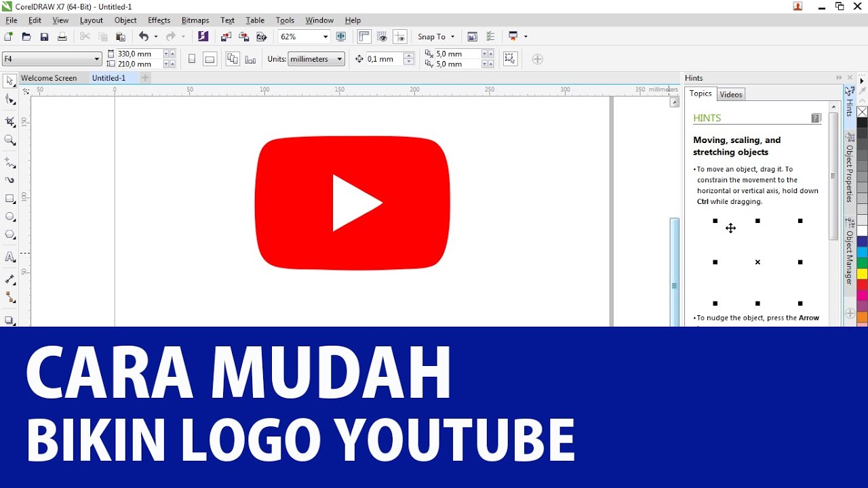Select the Artistic Media tool
This screenshot has width=868, height=488.
click(x=9, y=180)
